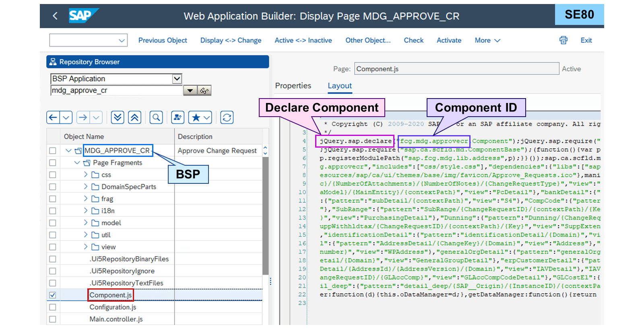
Task: Click the Exit button
Action: [586, 40]
